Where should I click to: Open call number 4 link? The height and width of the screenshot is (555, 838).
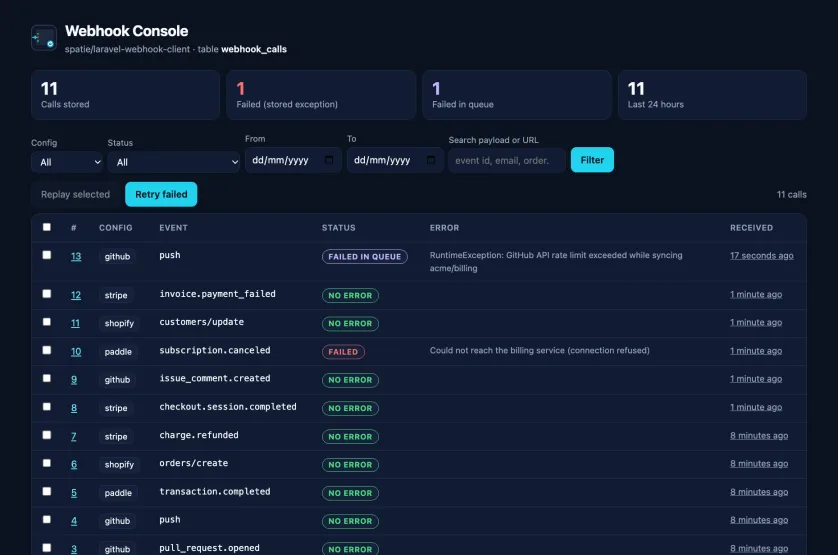pyautogui.click(x=74, y=521)
